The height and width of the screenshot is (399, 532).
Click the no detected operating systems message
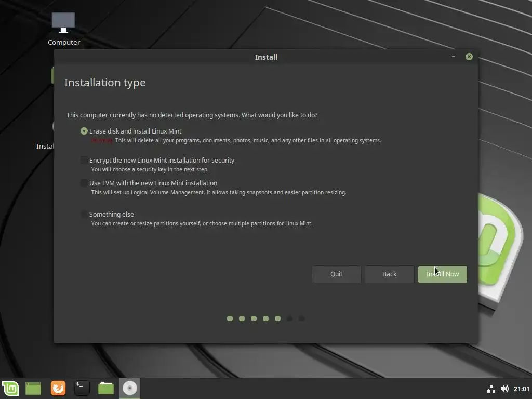coord(192,115)
